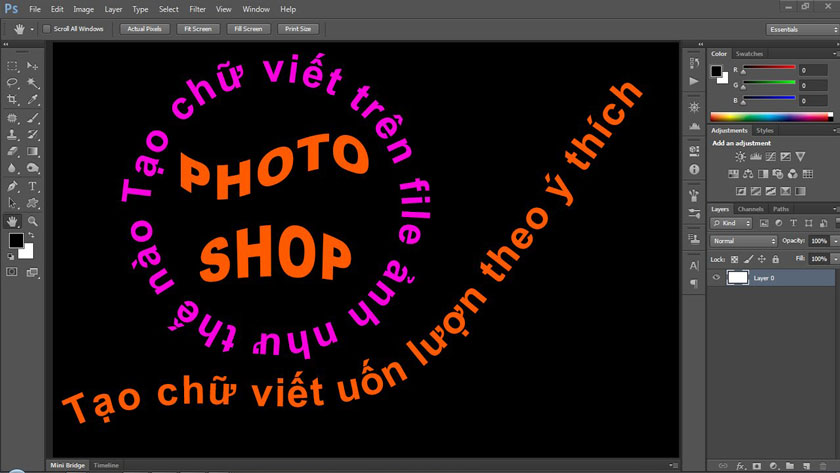Create a new group folder

coord(790,467)
